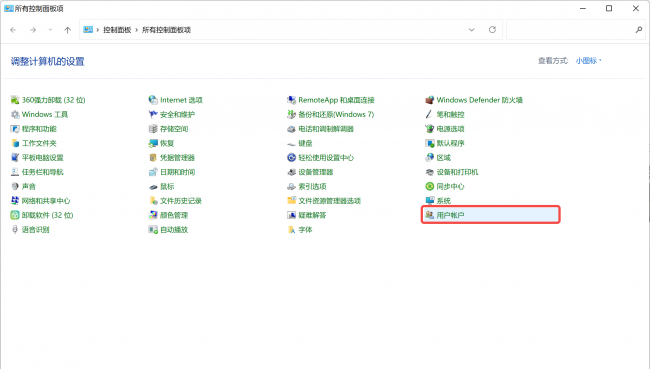Go up one level with up arrow
Screen dimensions: 650x369
(x=68, y=30)
